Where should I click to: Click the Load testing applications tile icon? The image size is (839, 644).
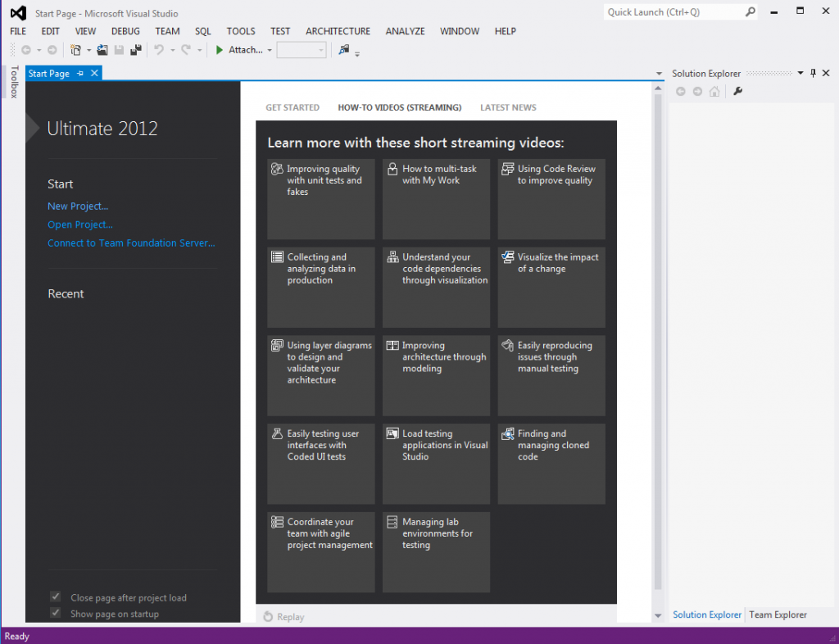(x=392, y=433)
